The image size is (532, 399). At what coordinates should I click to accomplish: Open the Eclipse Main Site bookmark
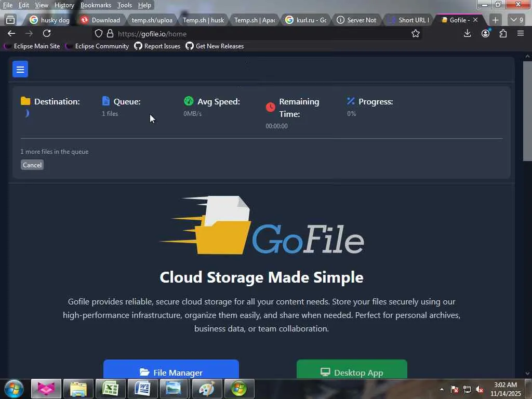[32, 46]
